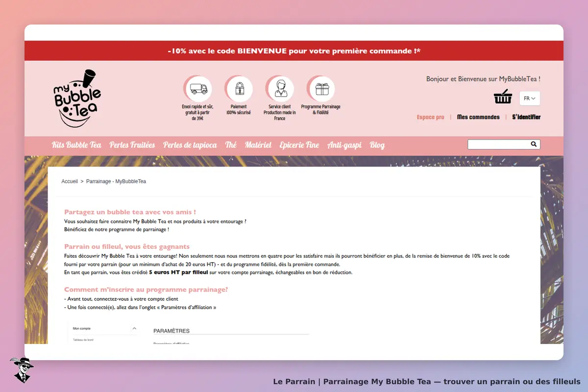Click heading 'Comment m'inscrire au programme parrainage?'

point(146,290)
